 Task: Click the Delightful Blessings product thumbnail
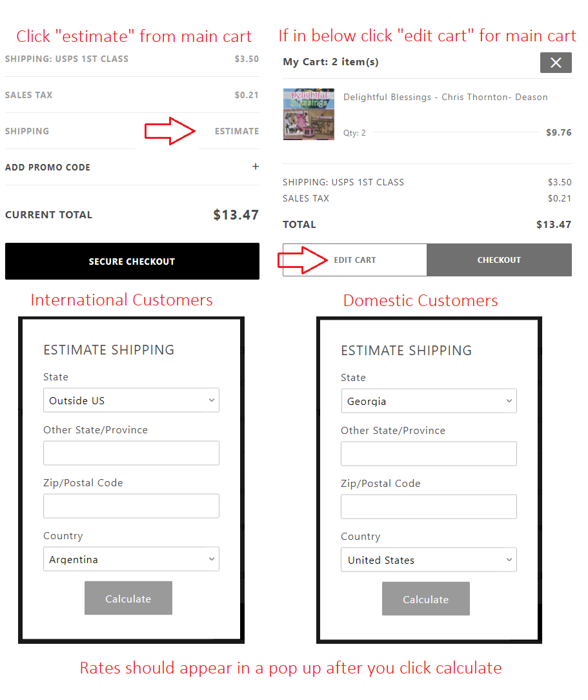309,114
